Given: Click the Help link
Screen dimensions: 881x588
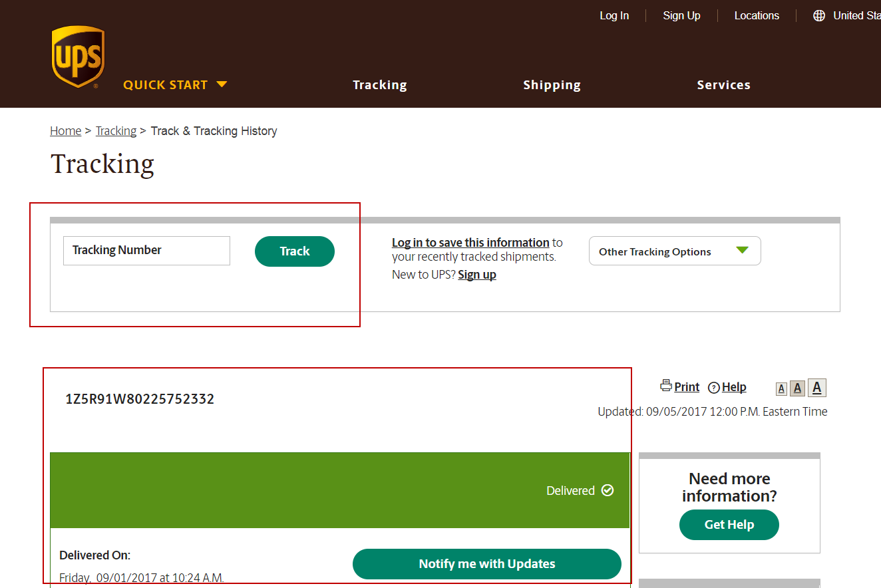Looking at the screenshot, I should click(734, 387).
